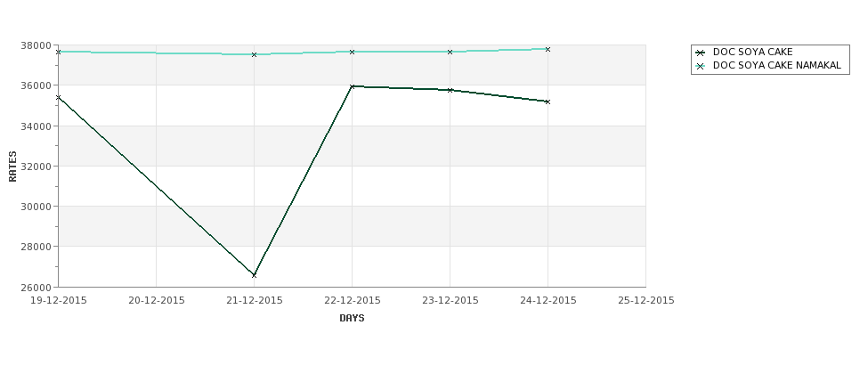The height and width of the screenshot is (382, 868).
Task: Select DOC SOYA CAKE data point at 24-12-2015
Action: [x=548, y=102]
